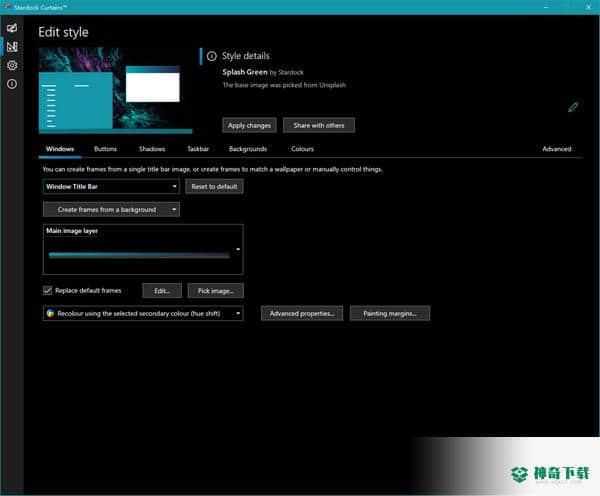This screenshot has width=600, height=496.
Task: Click the Stardock Curtains title bar icon
Action: [7, 7]
